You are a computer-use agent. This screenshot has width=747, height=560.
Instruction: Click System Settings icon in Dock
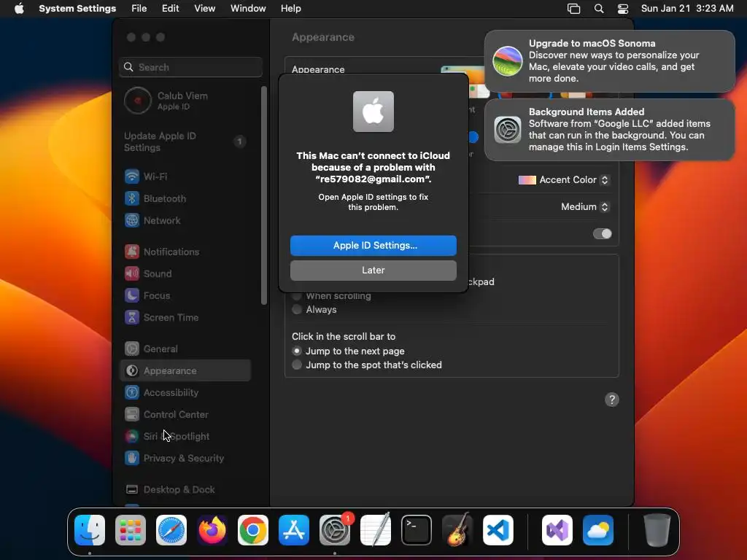(x=335, y=530)
